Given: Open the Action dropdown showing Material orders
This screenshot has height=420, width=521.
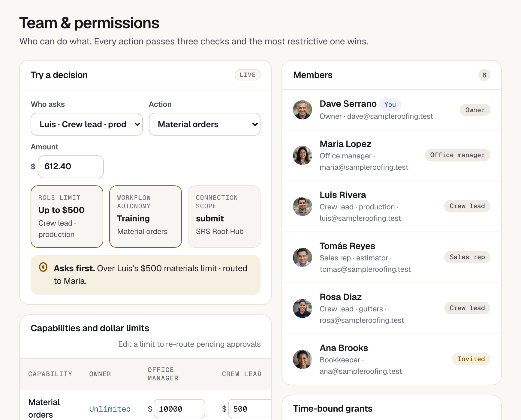Looking at the screenshot, I should [205, 124].
